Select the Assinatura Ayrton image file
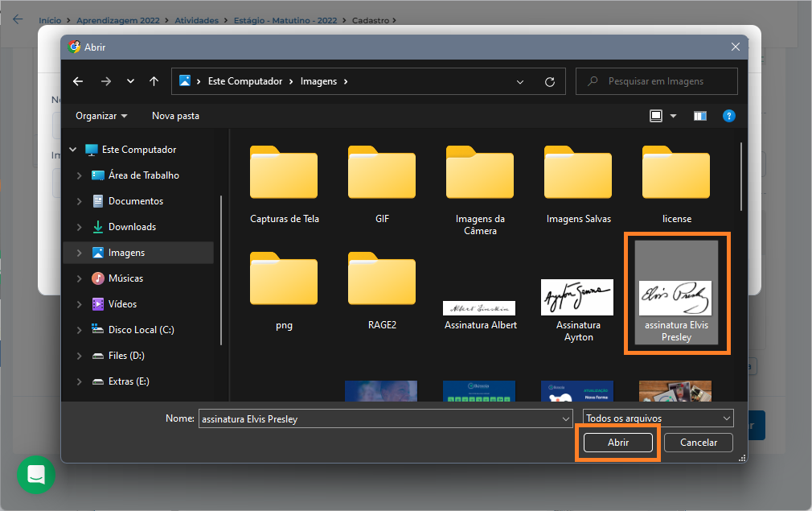Viewport: 812px width, 511px height. click(x=578, y=310)
